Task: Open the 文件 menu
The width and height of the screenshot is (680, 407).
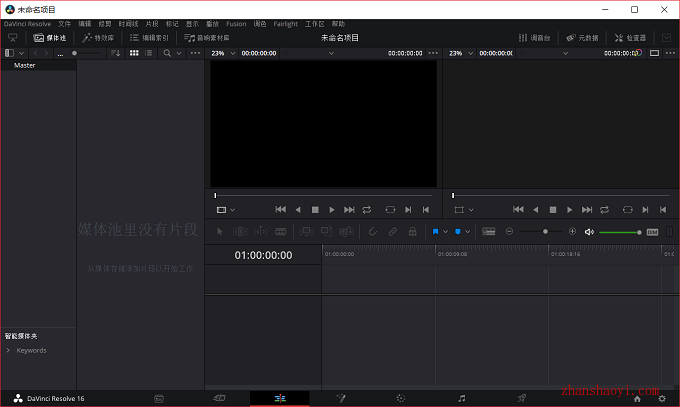Action: 64,24
